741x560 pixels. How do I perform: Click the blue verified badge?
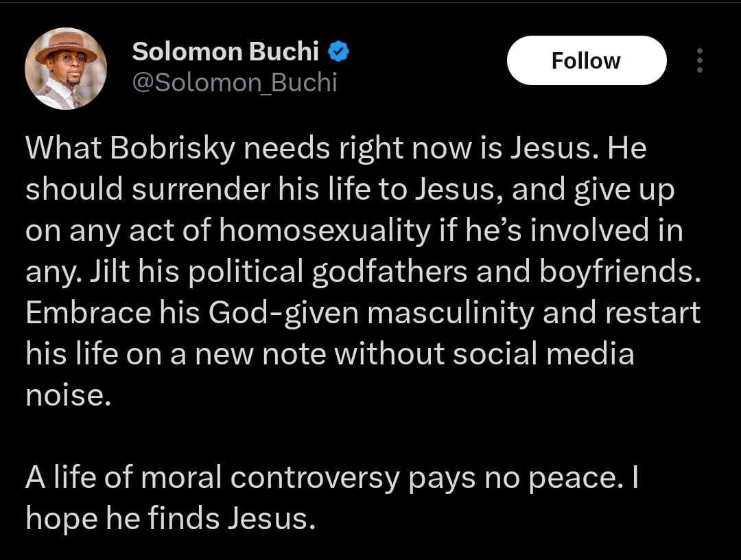338,51
